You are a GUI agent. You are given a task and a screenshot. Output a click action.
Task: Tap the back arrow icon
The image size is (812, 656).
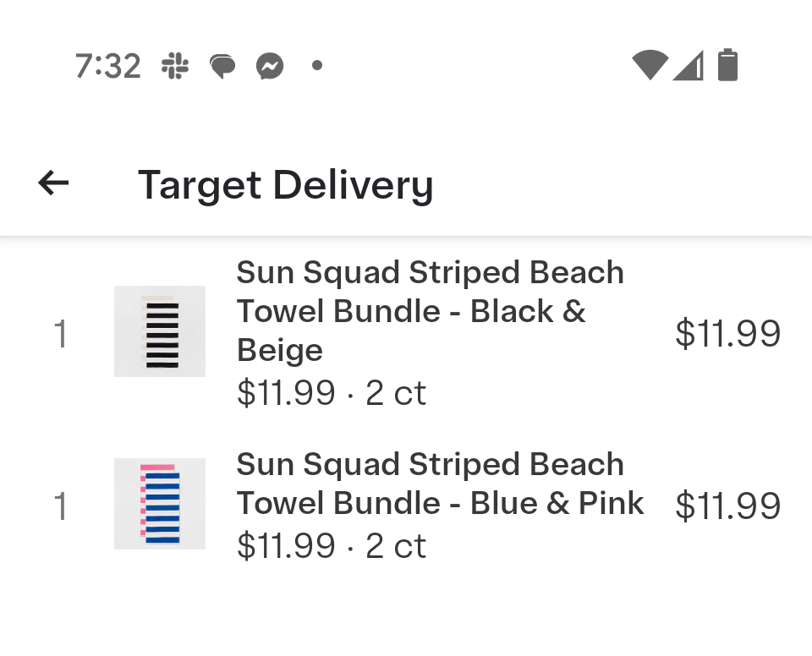pos(53,183)
